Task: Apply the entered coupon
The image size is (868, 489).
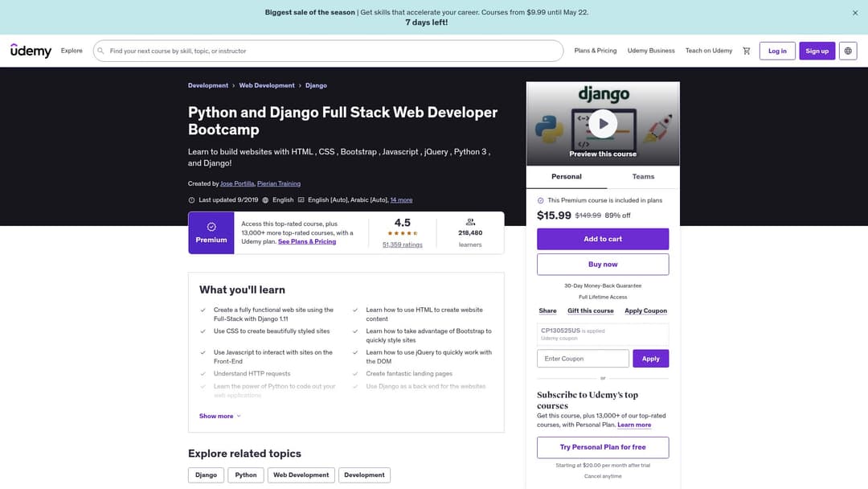Action: click(x=650, y=358)
